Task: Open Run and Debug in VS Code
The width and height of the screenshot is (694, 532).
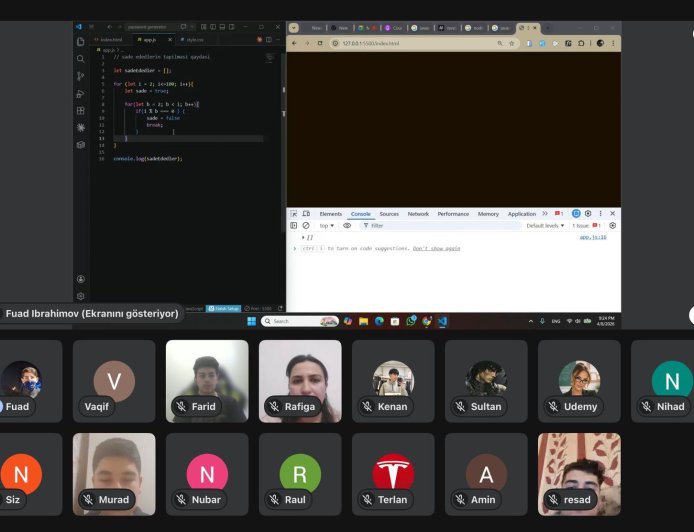Action: (81, 94)
